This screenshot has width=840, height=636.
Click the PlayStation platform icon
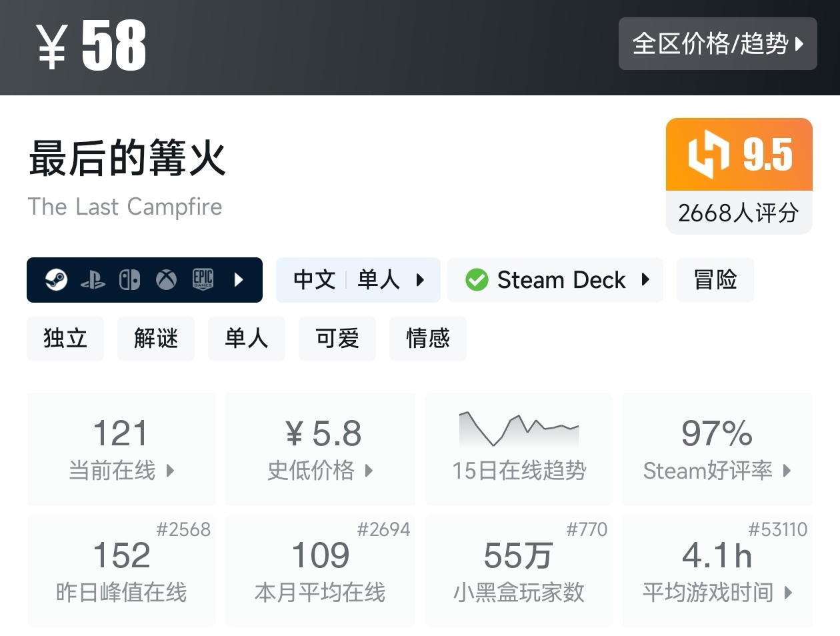(x=93, y=280)
